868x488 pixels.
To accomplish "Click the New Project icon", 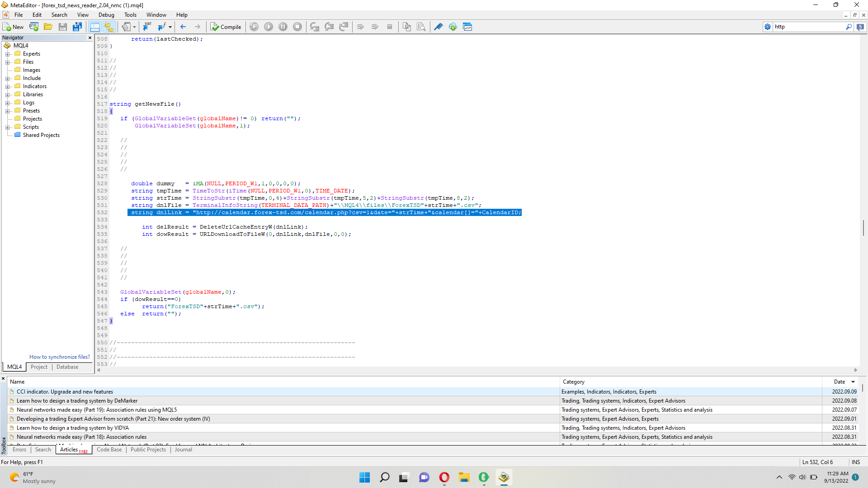I will pyautogui.click(x=34, y=27).
